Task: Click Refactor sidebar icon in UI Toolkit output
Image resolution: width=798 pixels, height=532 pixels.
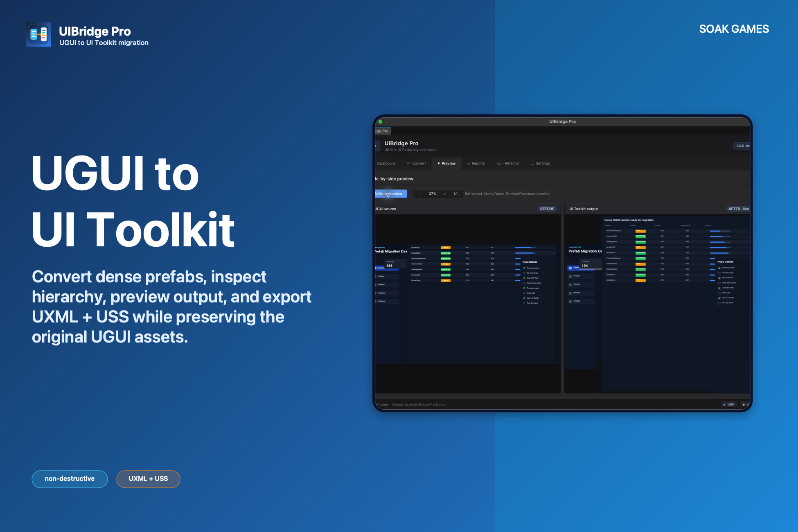Action: click(570, 293)
